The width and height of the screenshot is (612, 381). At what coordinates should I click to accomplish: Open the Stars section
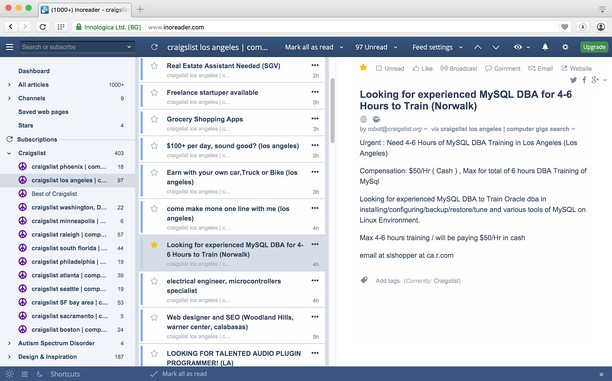pyautogui.click(x=25, y=125)
